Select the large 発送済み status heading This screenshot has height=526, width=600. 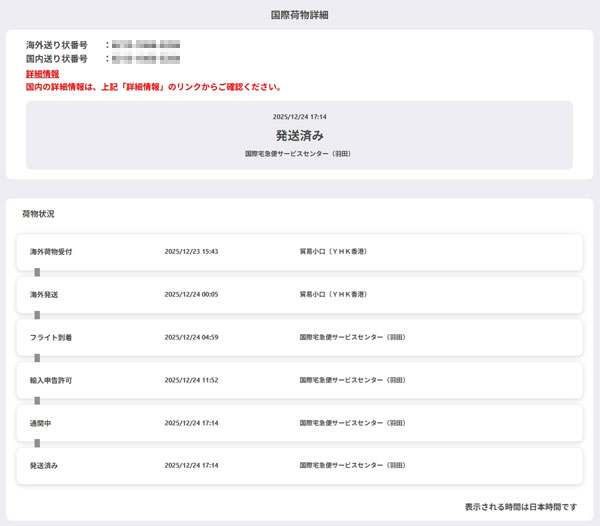click(x=299, y=135)
